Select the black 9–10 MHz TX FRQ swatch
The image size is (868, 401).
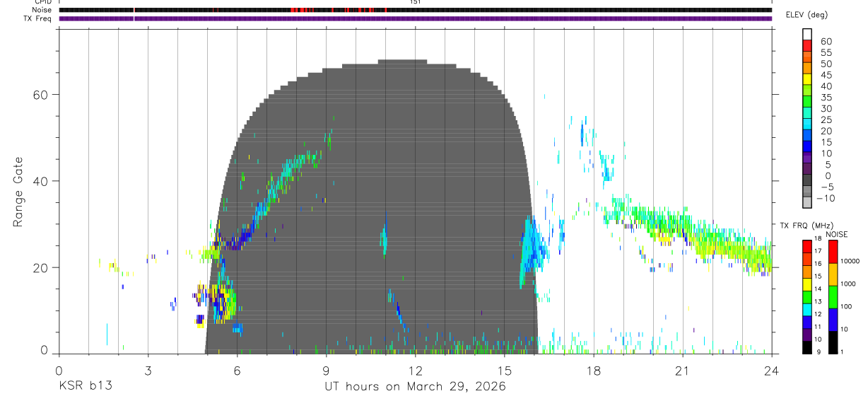[x=808, y=347]
